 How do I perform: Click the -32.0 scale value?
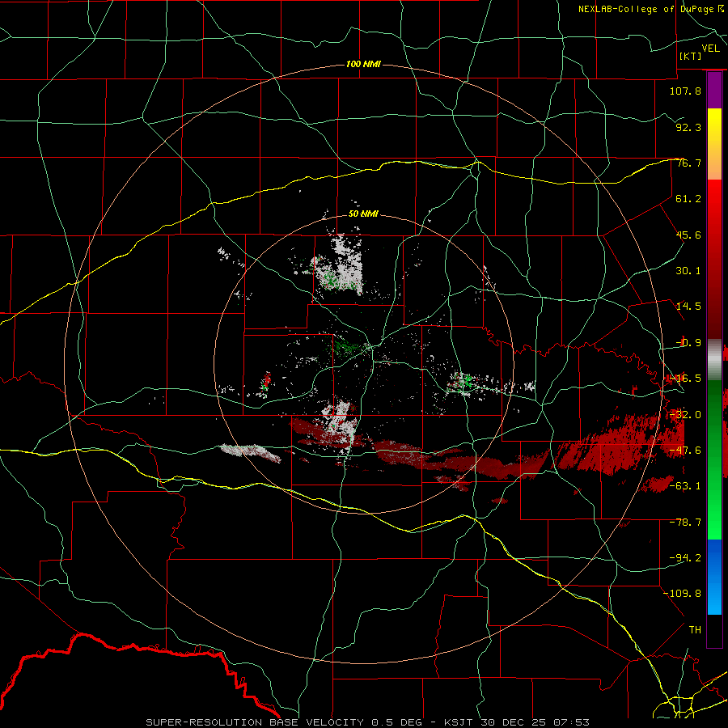click(x=685, y=415)
